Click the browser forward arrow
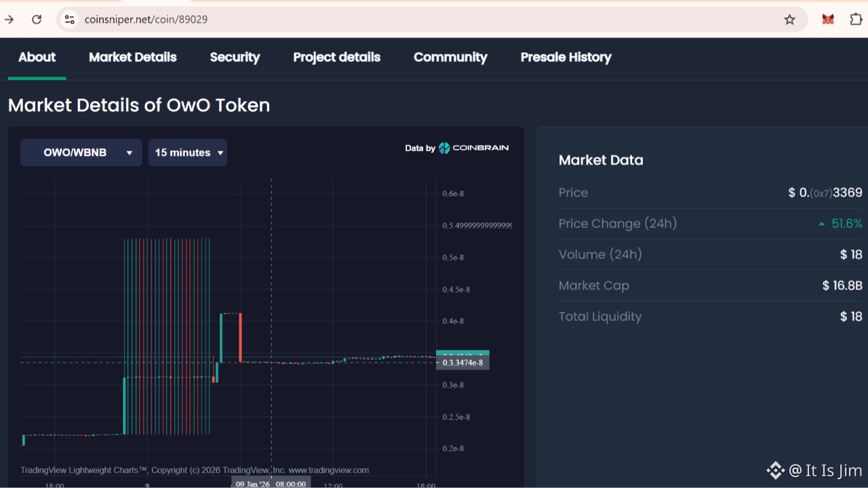Image resolution: width=868 pixels, height=488 pixels. tap(9, 20)
